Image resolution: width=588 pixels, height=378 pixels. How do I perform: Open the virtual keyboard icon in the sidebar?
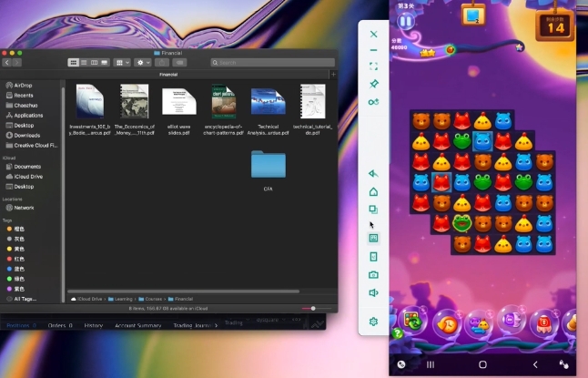click(373, 239)
